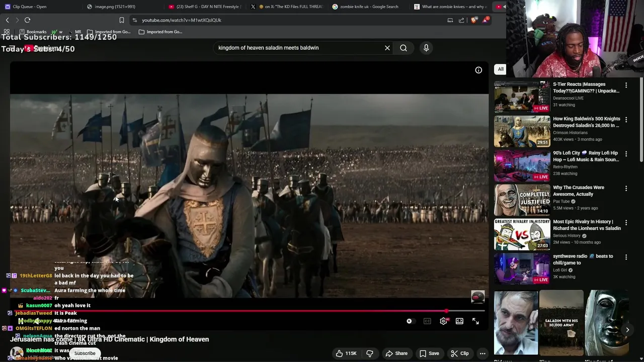
Task: Open the Brave Shields lion icon
Action: coord(474,20)
